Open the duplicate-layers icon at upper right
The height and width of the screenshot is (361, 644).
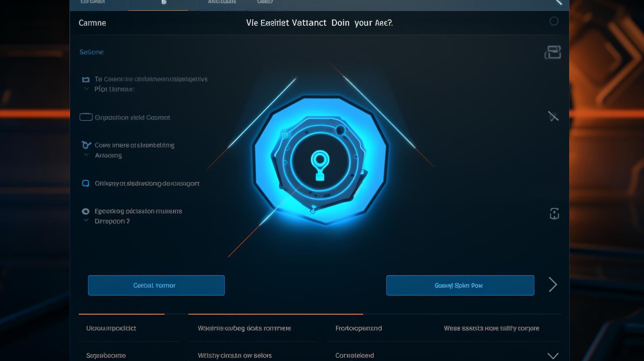pyautogui.click(x=553, y=52)
